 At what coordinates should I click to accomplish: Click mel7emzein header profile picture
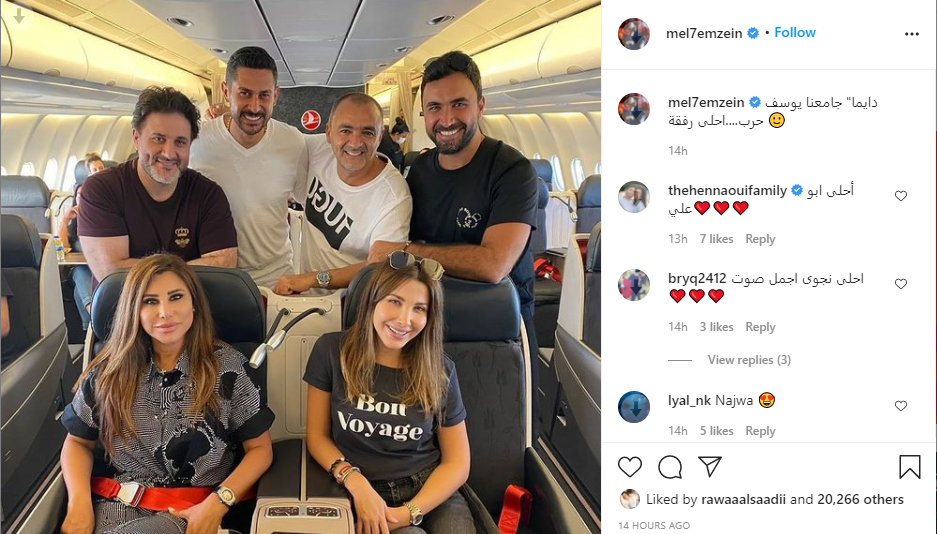(x=633, y=33)
